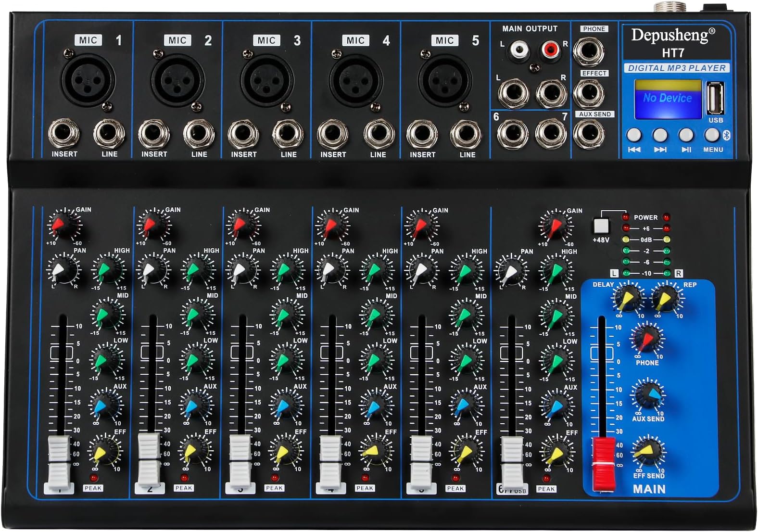
Task: Click the Bluetooth icon near MENU
Action: tap(726, 135)
